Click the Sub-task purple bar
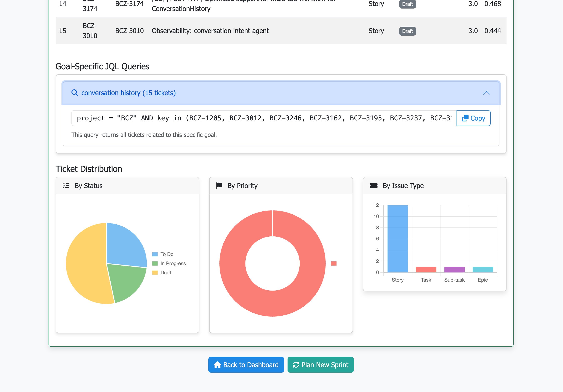This screenshot has height=392, width=563. pyautogui.click(x=454, y=270)
